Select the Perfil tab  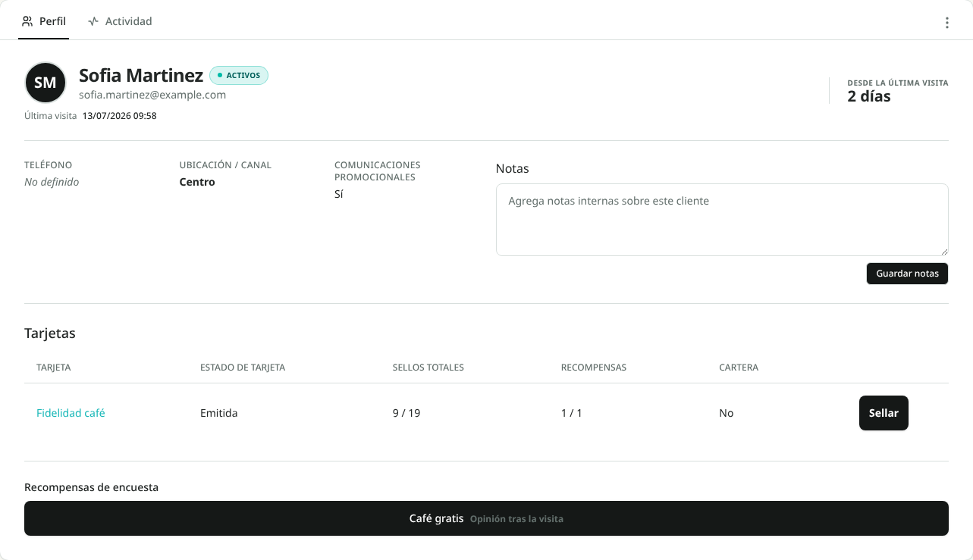pyautogui.click(x=44, y=21)
